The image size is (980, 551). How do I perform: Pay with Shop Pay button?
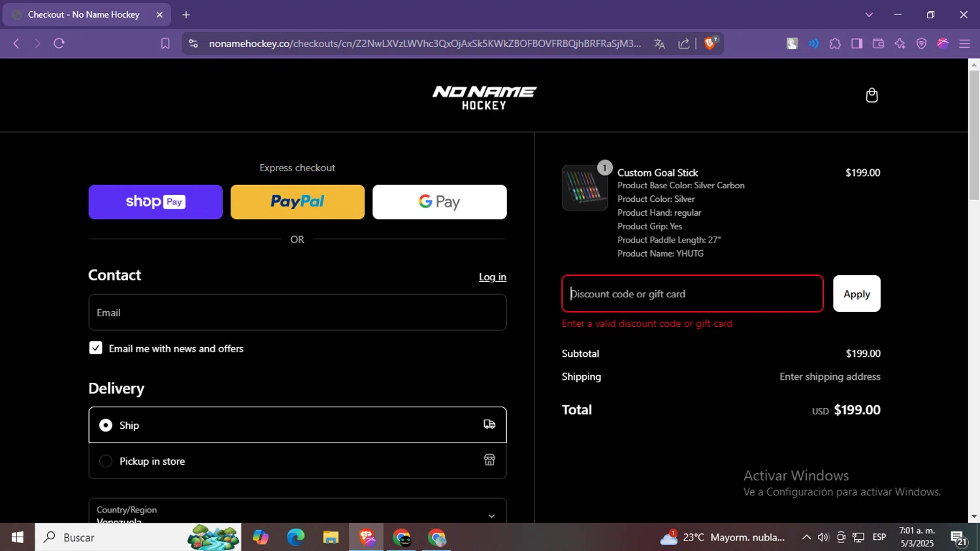pos(155,202)
